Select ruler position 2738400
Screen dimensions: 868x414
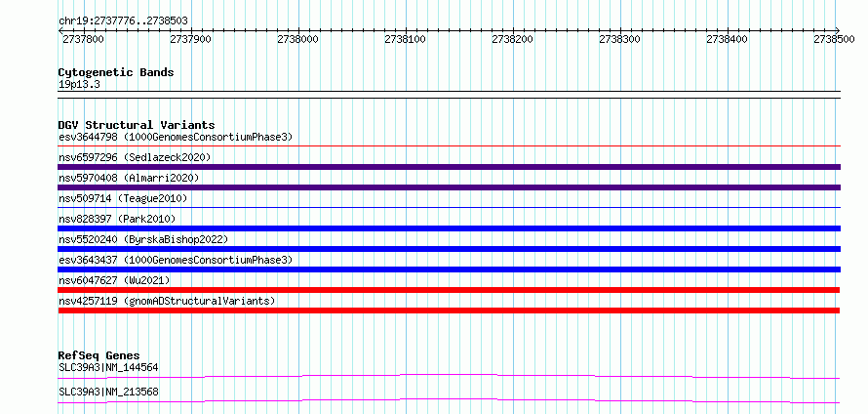728,39
